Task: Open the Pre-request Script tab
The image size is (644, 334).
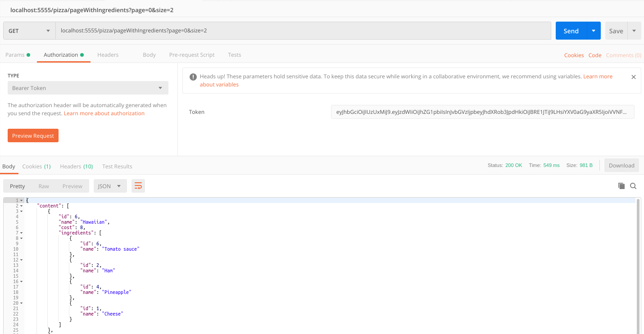Action: [x=192, y=55]
